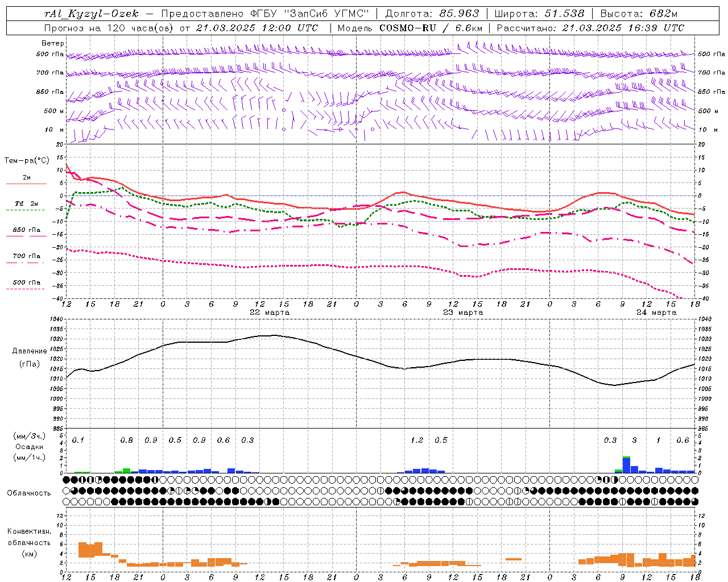Click the 24 марта date label
728x582 pixels.
point(656,313)
